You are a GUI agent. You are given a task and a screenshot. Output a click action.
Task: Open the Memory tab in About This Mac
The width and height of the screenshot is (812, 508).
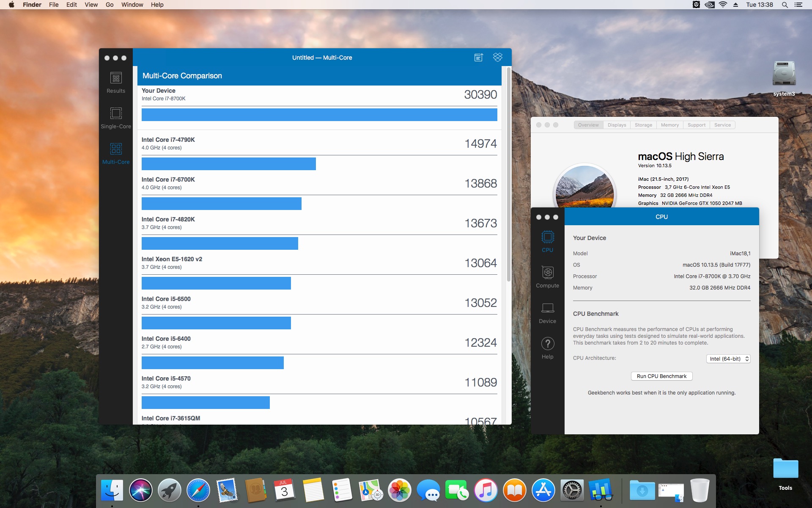(x=669, y=125)
